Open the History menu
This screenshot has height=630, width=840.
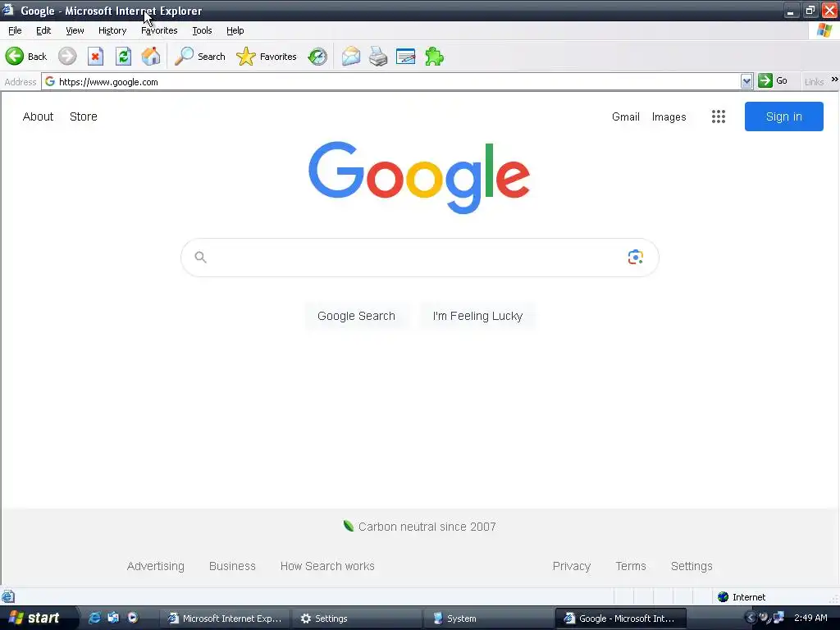pos(112,30)
